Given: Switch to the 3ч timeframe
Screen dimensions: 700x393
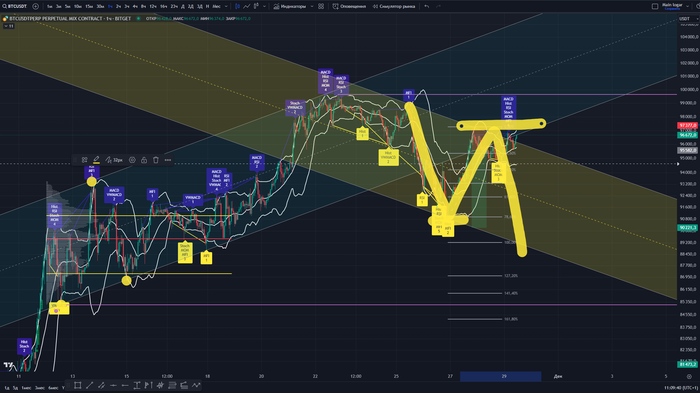Looking at the screenshot, I should (x=127, y=6).
